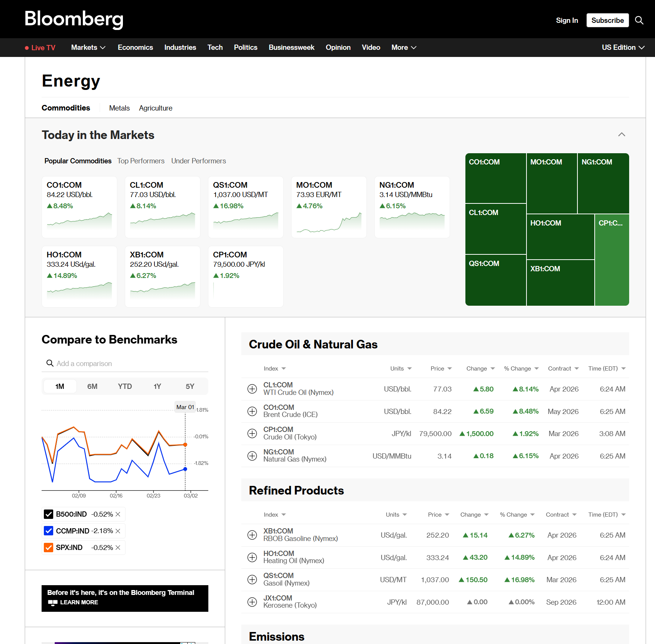Open the search magnifier icon in header
Viewport: 655px width, 644px height.
point(639,20)
